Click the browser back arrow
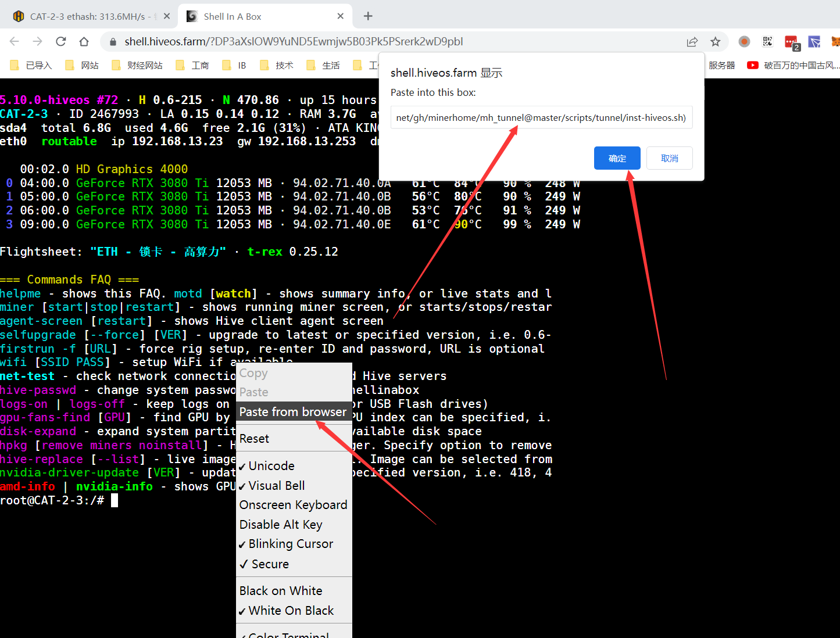Image resolution: width=840 pixels, height=638 pixels. pyautogui.click(x=15, y=41)
